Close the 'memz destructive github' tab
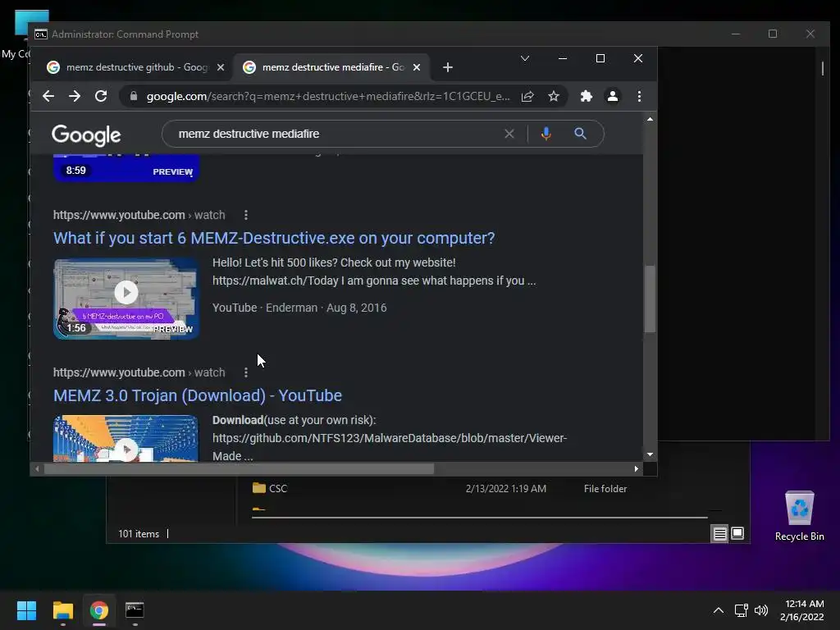The image size is (840, 630). tap(221, 67)
